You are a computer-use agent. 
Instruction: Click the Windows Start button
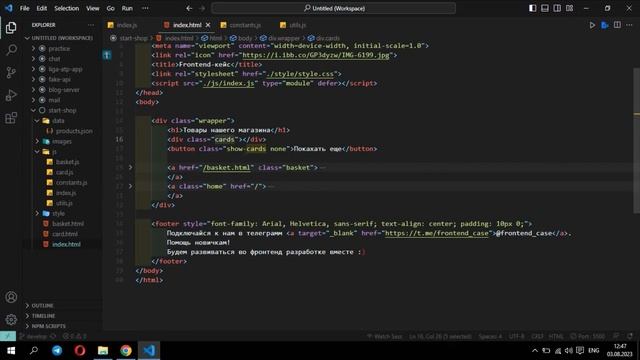tap(11, 350)
